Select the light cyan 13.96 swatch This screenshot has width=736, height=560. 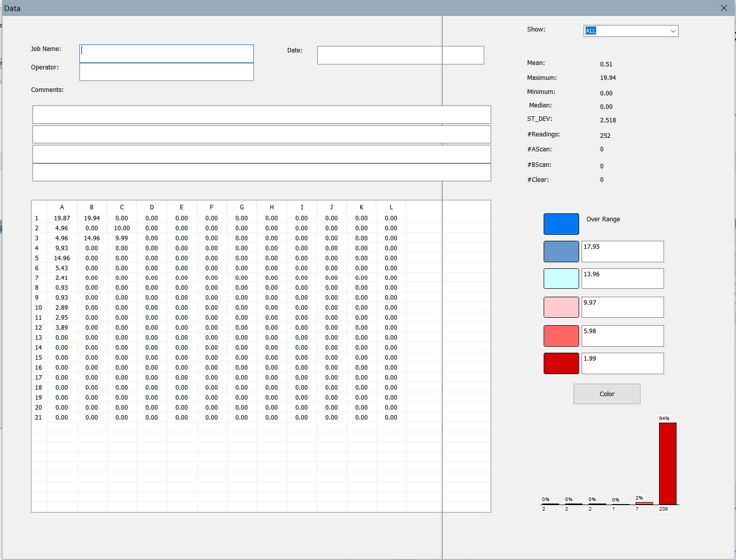tap(561, 279)
